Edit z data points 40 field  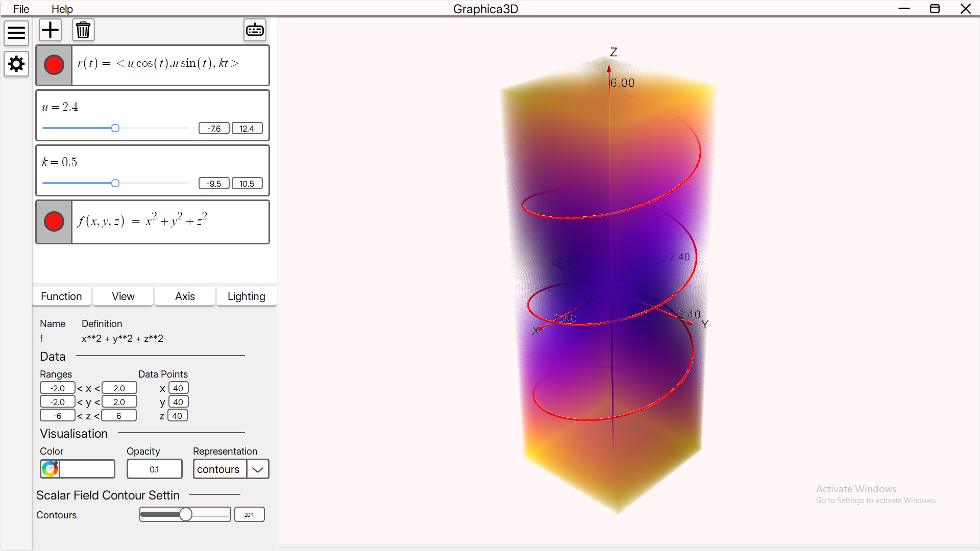click(177, 416)
